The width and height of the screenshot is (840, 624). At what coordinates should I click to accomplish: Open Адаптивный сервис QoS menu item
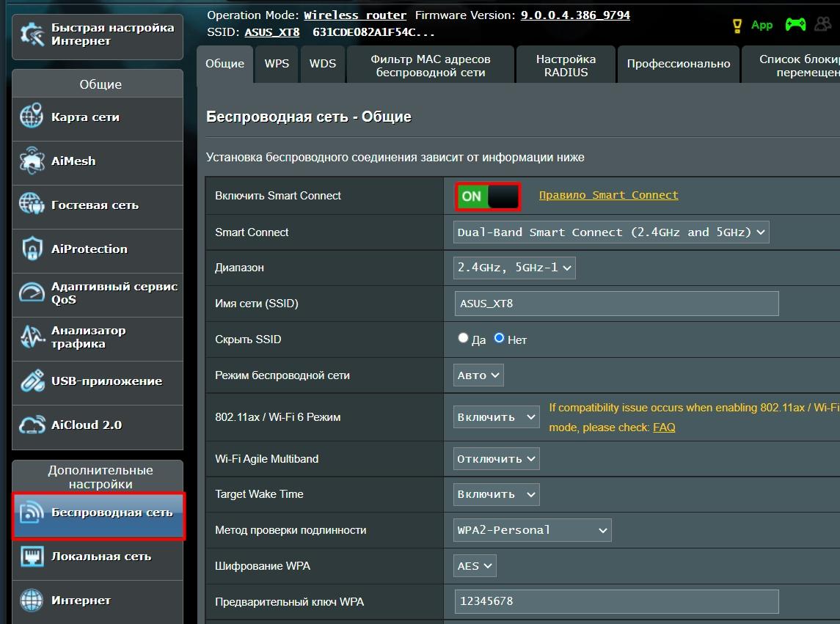pos(98,295)
